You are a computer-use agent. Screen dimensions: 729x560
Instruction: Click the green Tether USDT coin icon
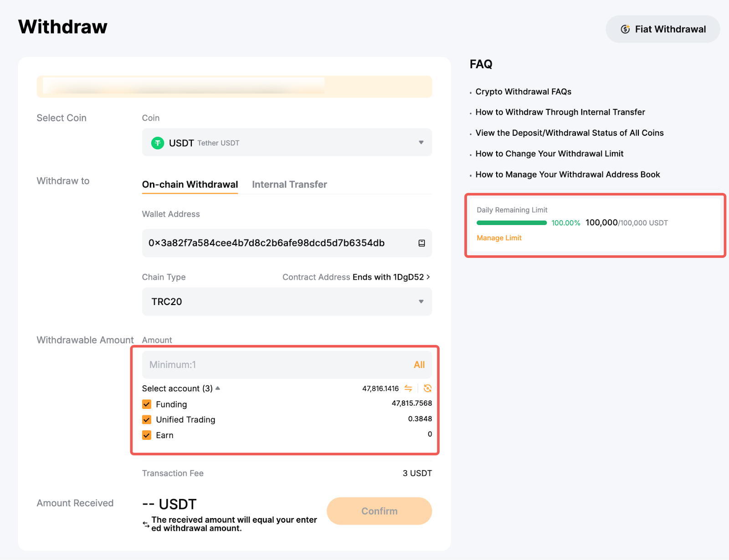coord(158,143)
